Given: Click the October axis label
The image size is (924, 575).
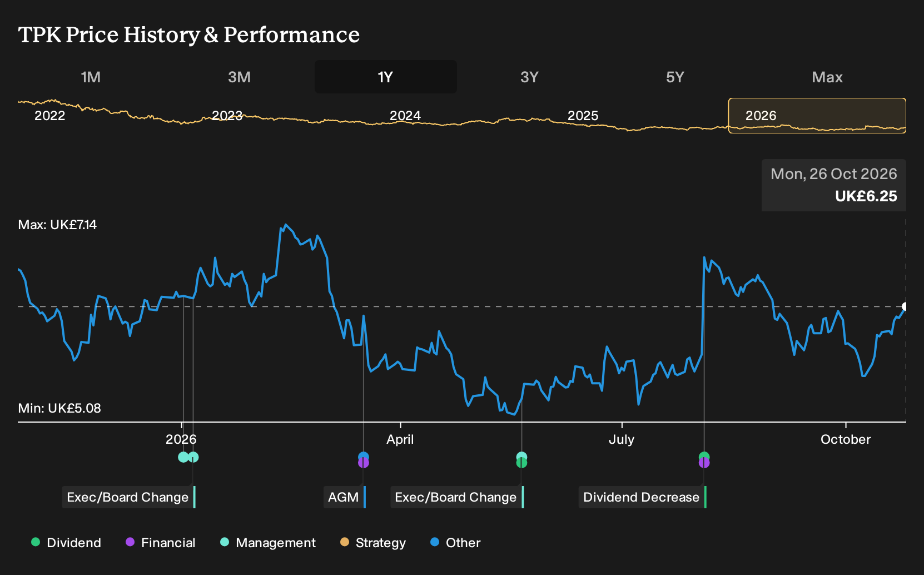Looking at the screenshot, I should pos(846,439).
